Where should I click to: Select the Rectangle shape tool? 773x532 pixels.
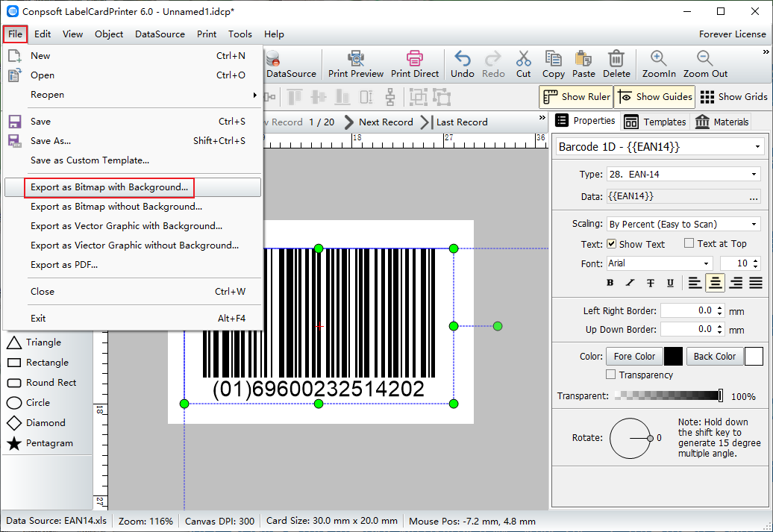(x=38, y=363)
